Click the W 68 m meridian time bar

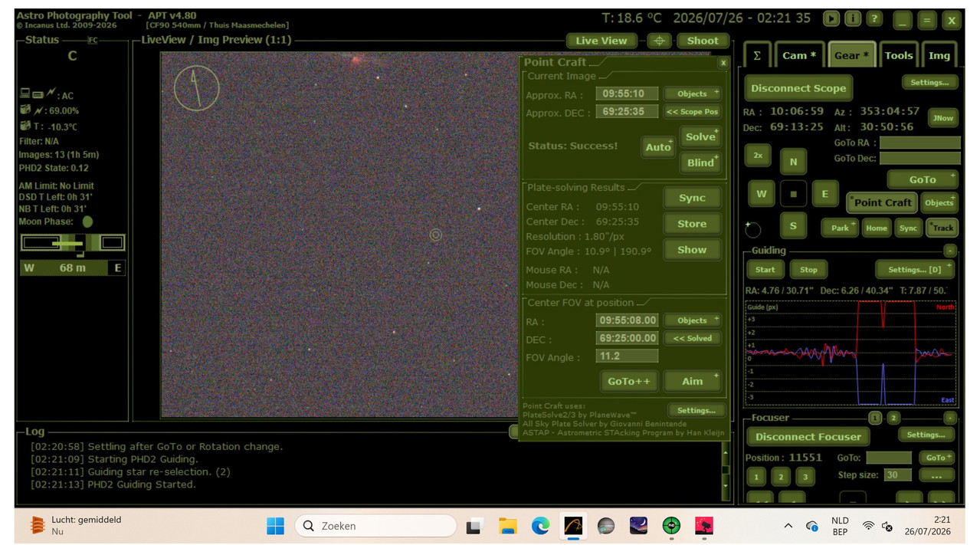(x=73, y=268)
